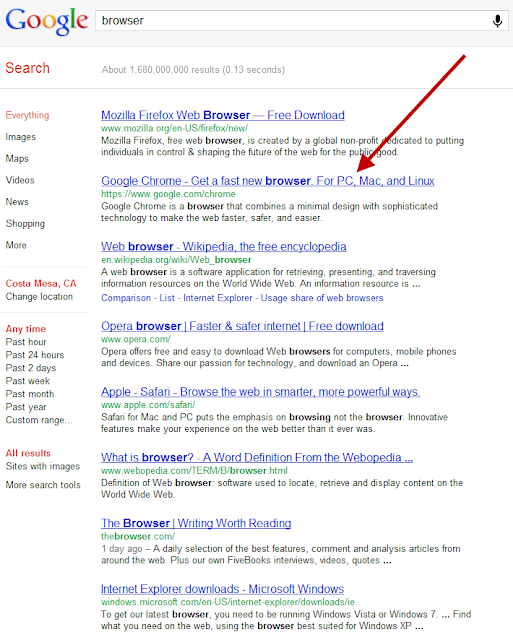Viewport: 513px width, 640px height.
Task: Open Web browser Wikipedia result
Action: [x=224, y=247]
